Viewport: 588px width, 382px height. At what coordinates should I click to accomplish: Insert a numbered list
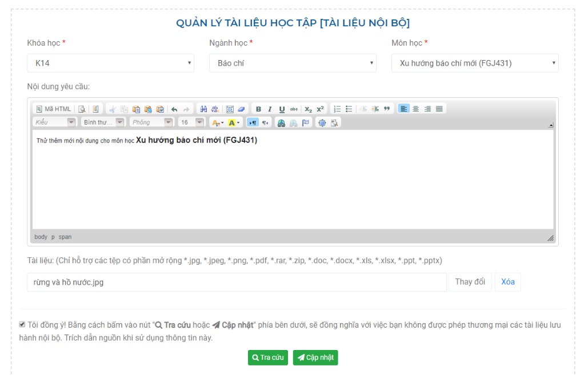pyautogui.click(x=337, y=109)
